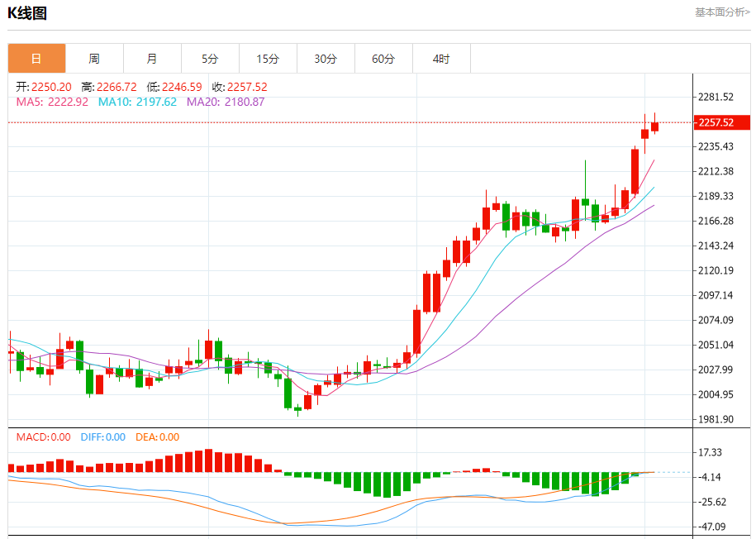Click the high price 2266.72 value
This screenshot has width=756, height=539.
click(x=116, y=87)
